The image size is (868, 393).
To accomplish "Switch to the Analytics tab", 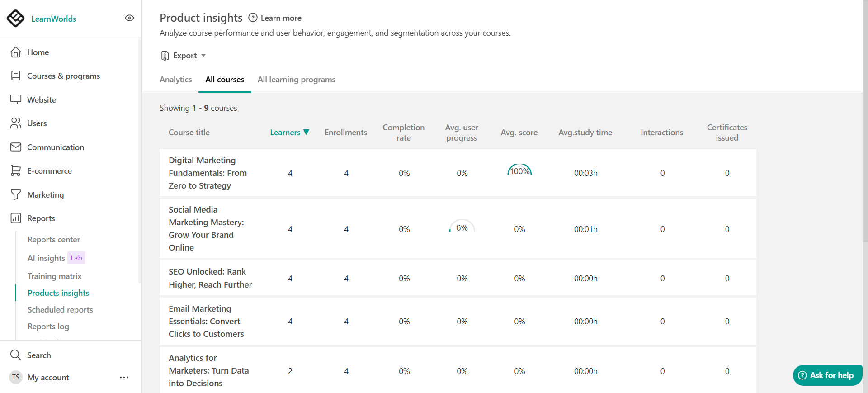I will click(175, 80).
